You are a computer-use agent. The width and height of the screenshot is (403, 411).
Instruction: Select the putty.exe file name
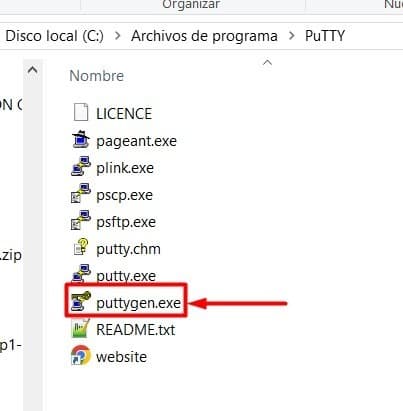[126, 276]
